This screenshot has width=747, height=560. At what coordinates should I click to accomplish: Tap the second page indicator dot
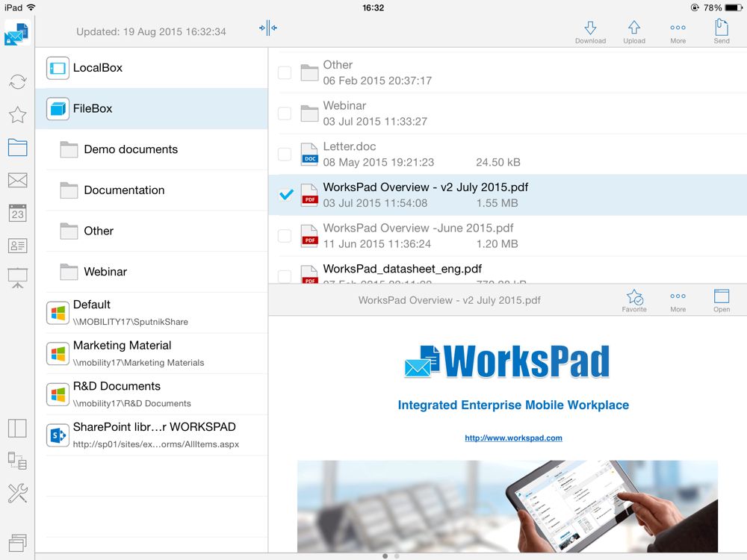[397, 556]
